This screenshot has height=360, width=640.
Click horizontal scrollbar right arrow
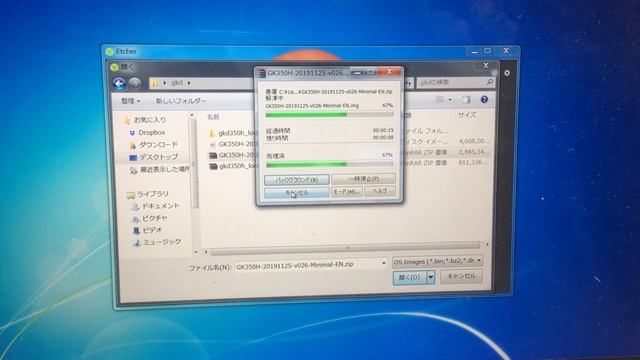point(487,244)
